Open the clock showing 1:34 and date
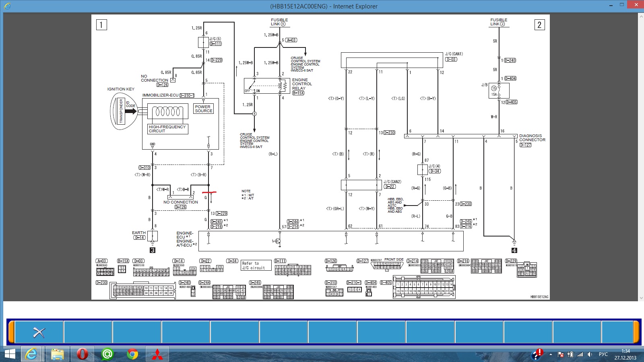This screenshot has width=644, height=362. [625, 354]
